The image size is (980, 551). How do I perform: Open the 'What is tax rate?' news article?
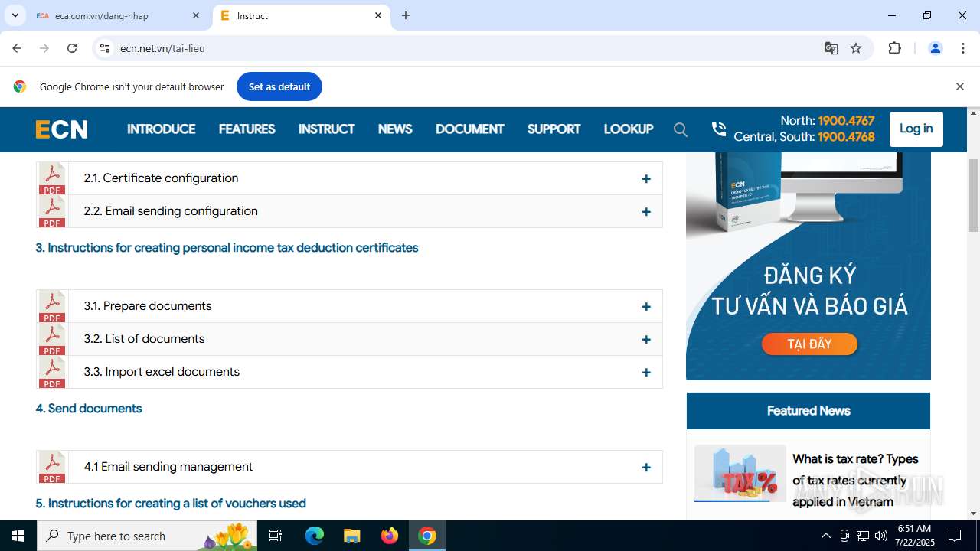coord(855,480)
